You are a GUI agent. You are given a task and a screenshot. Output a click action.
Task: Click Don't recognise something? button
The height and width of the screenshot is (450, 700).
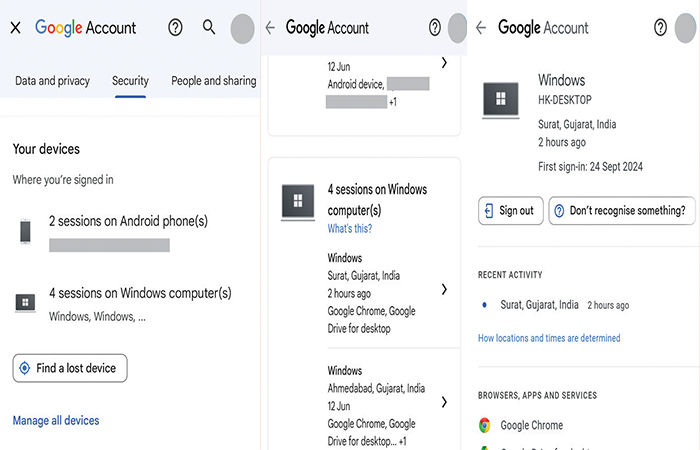(622, 210)
